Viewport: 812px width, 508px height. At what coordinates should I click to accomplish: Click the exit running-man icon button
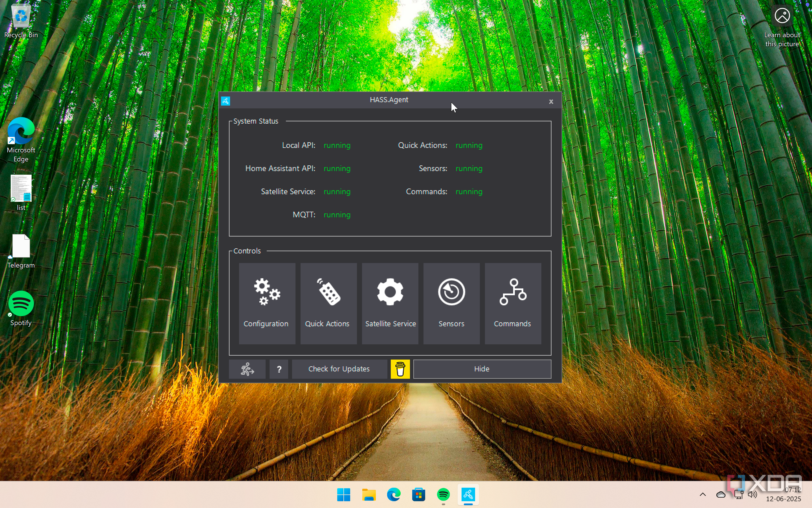[x=247, y=369]
